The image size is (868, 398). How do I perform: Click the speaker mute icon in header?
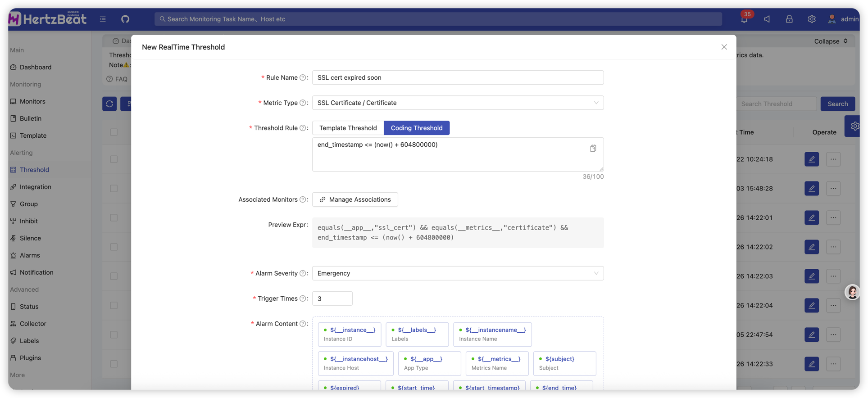coord(767,19)
